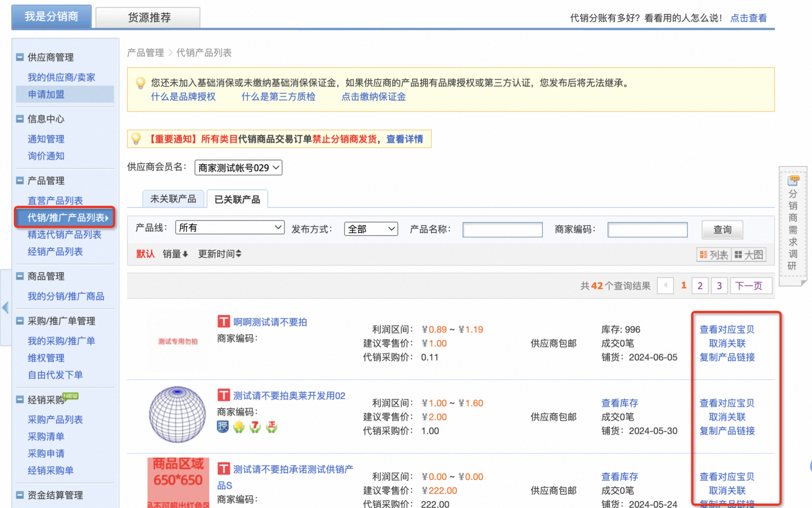This screenshot has height=508, width=812.
Task: Open 点击缴纳保证金 link
Action: click(x=373, y=97)
